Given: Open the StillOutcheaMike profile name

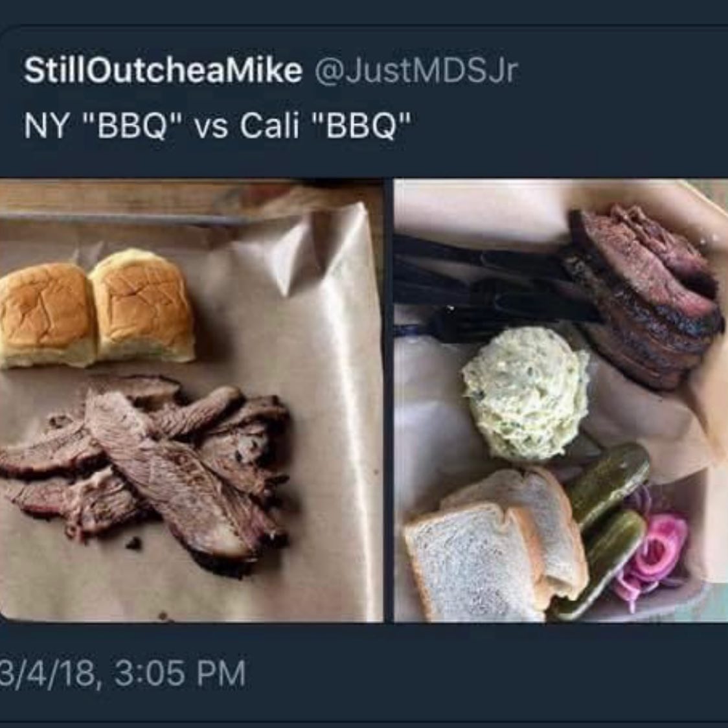Looking at the screenshot, I should [x=163, y=70].
